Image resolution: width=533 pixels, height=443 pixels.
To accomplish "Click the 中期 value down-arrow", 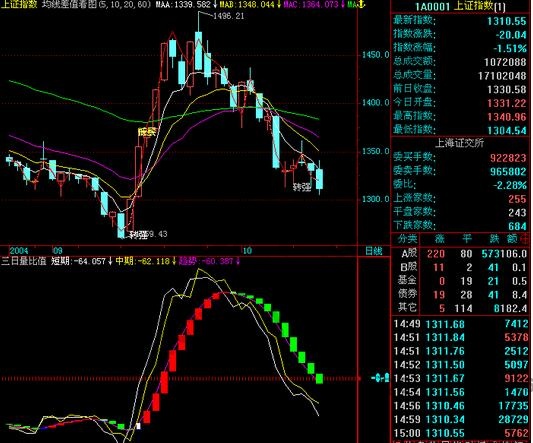I will (x=174, y=261).
